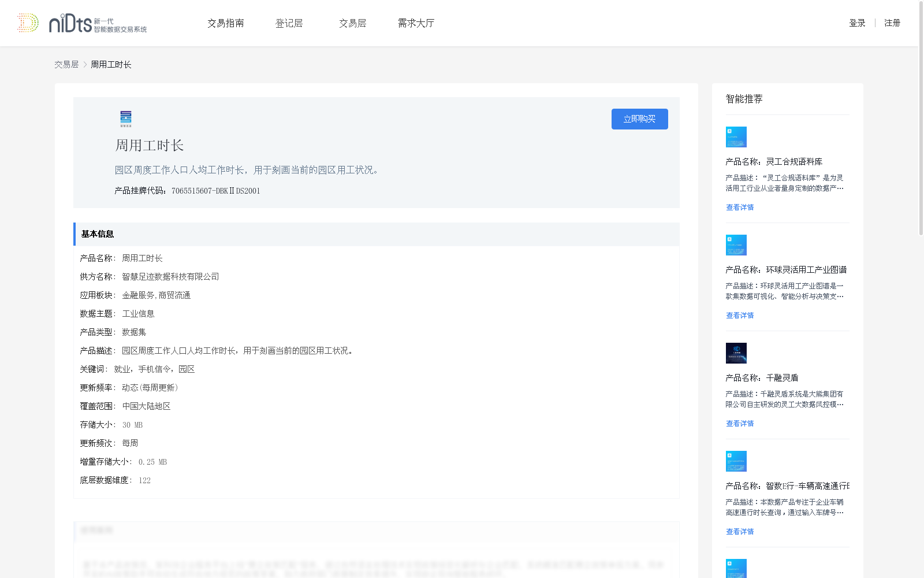Viewport: 924px width, 578px height.
Task: Open the 需求大厅 menu
Action: [416, 23]
